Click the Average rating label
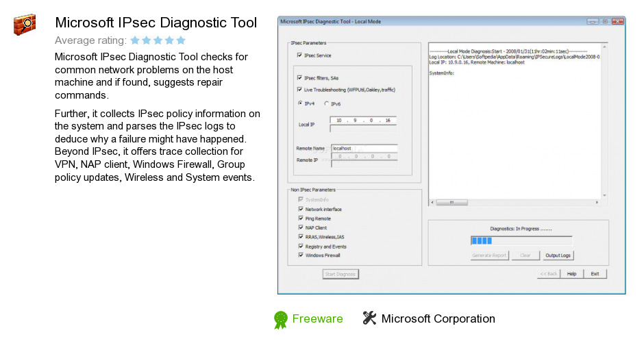644x350 pixels. coord(90,40)
